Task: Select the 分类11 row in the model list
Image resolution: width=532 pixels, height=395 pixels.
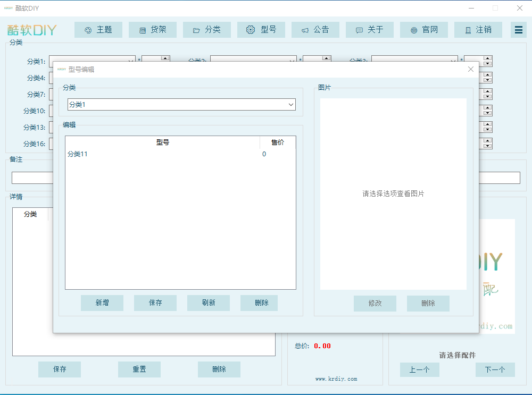Action: click(78, 154)
